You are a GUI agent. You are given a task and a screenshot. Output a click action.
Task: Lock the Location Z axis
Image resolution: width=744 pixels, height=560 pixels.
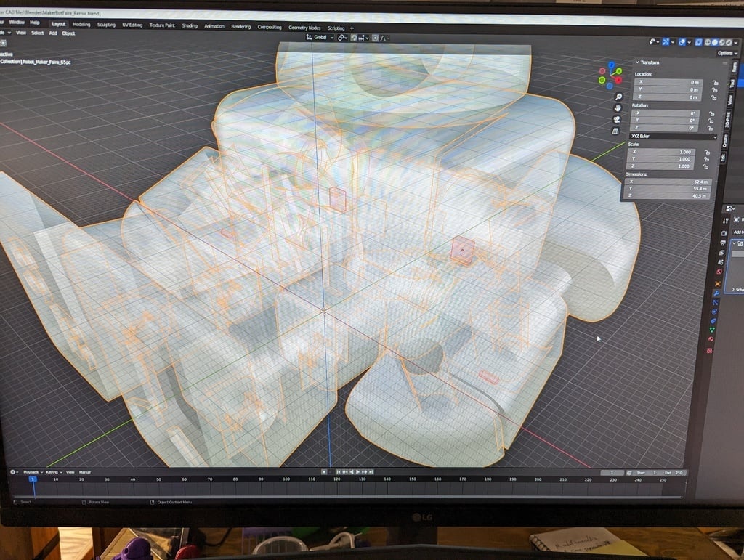point(713,97)
